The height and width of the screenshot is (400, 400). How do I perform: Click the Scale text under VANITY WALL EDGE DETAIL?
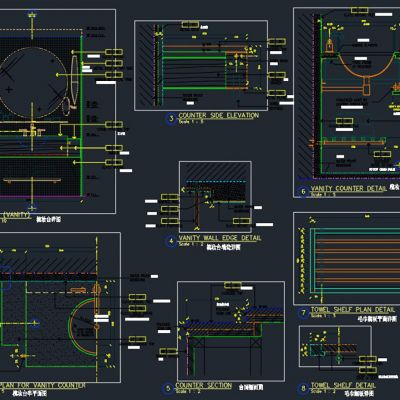pos(191,244)
